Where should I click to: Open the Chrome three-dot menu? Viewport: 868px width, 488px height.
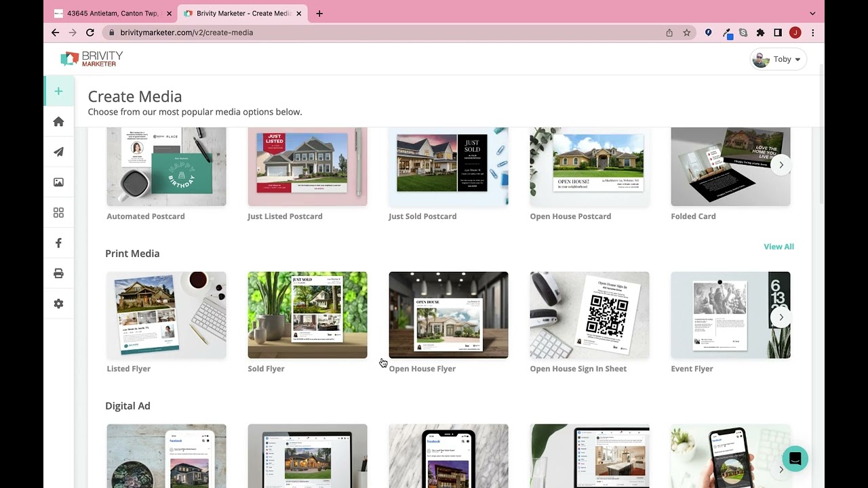[x=812, y=33]
